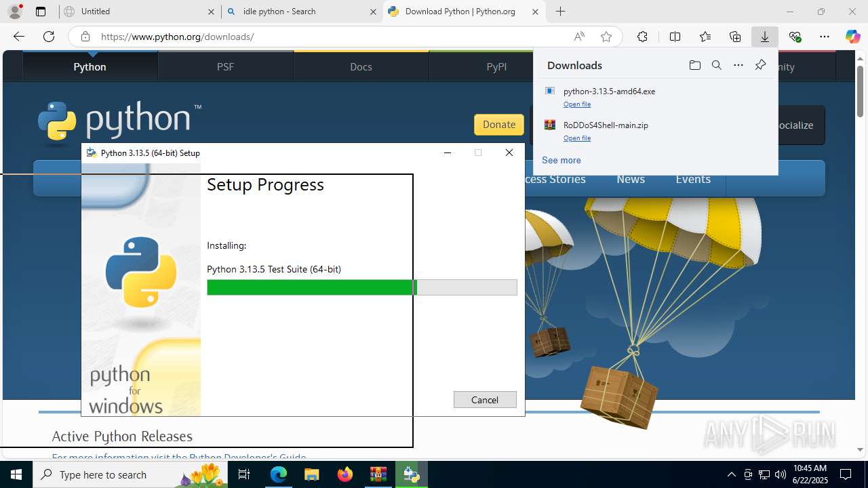The image size is (868, 488).
Task: Click the taskbar search box
Action: click(x=131, y=474)
